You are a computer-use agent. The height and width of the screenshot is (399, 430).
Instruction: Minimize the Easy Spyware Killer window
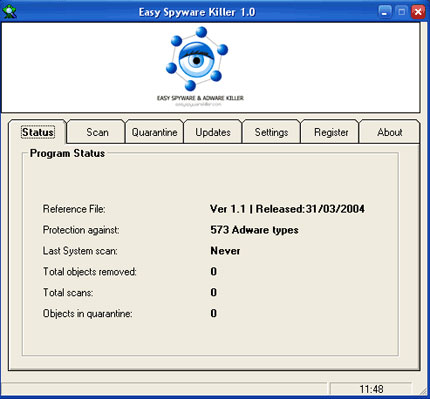tap(385, 12)
